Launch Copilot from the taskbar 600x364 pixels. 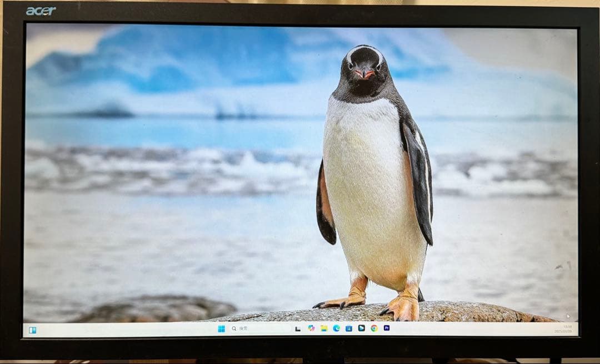click(x=311, y=328)
